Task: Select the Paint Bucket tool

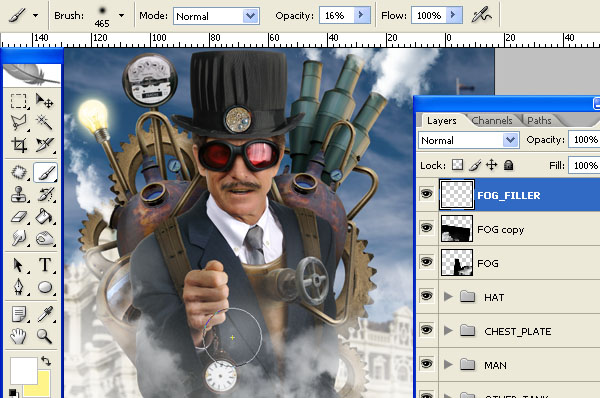Action: 44,217
